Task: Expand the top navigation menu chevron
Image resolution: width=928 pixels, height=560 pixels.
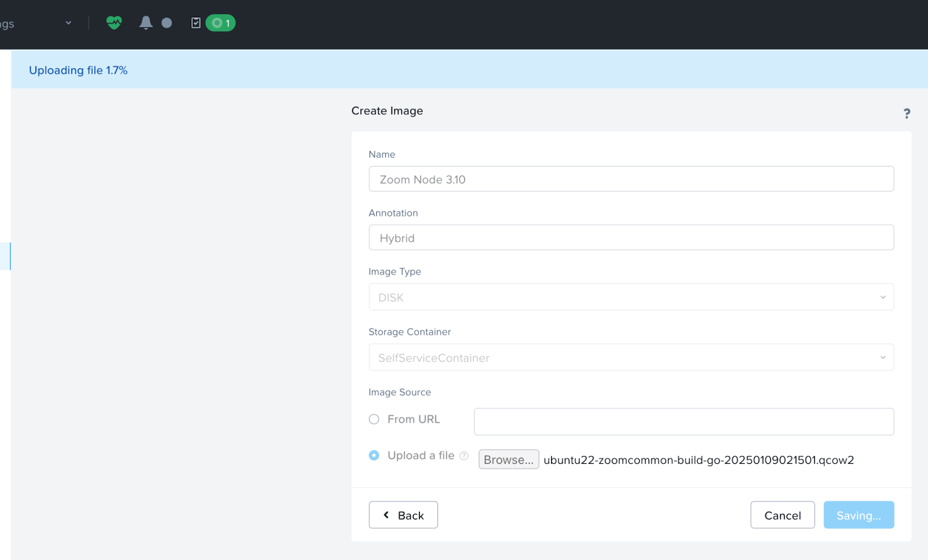Action: [68, 23]
